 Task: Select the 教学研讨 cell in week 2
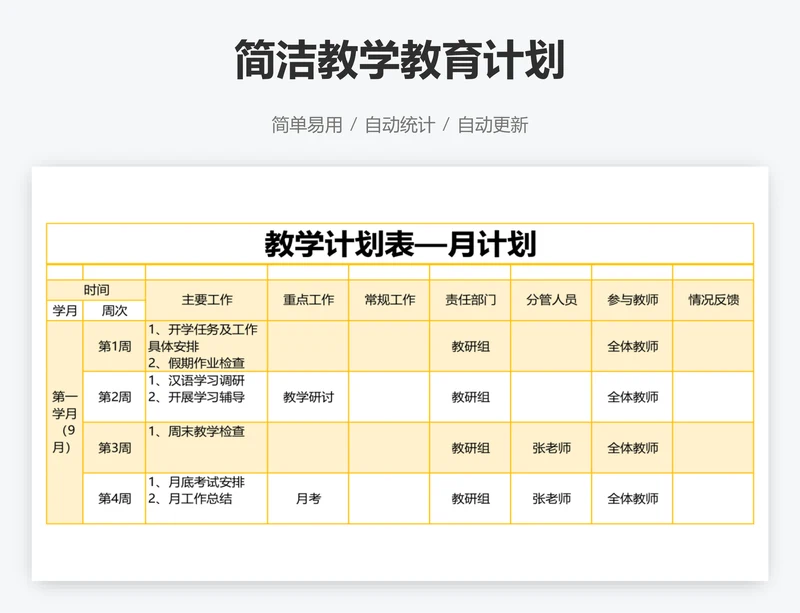click(308, 397)
